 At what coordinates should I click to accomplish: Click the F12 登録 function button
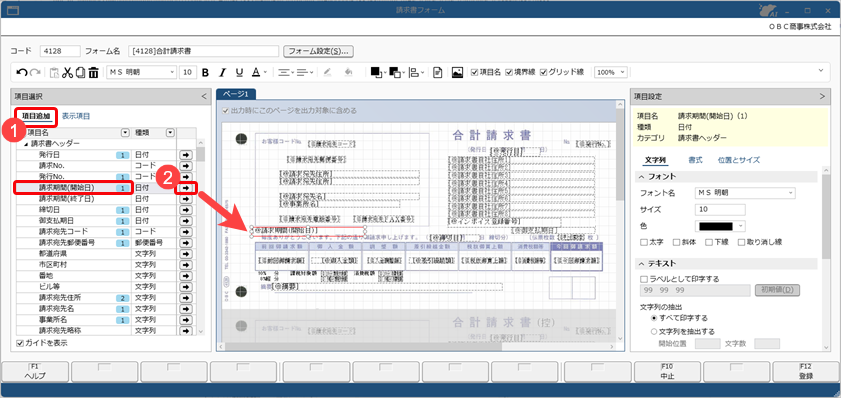(806, 372)
